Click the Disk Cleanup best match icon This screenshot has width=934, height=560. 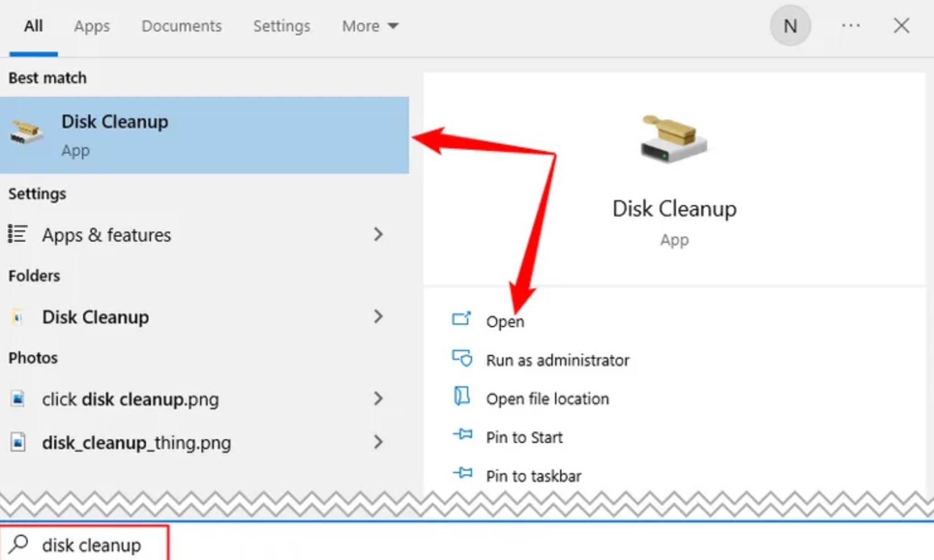tap(26, 133)
